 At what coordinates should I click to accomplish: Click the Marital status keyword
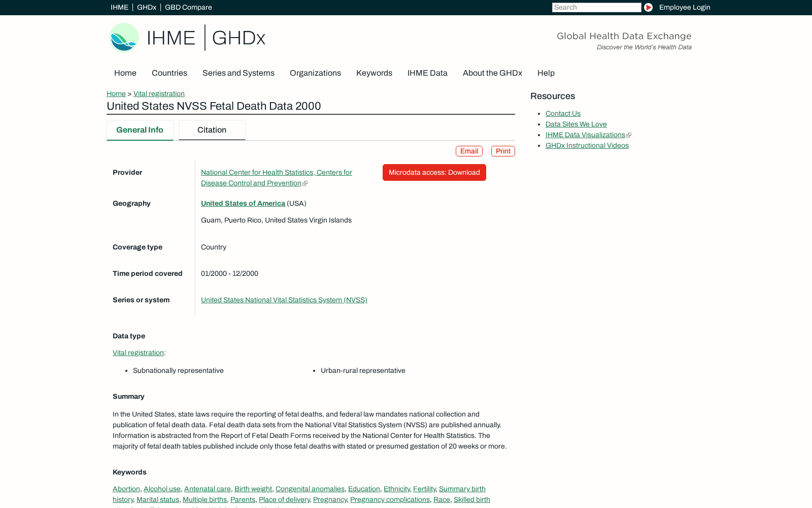158,499
